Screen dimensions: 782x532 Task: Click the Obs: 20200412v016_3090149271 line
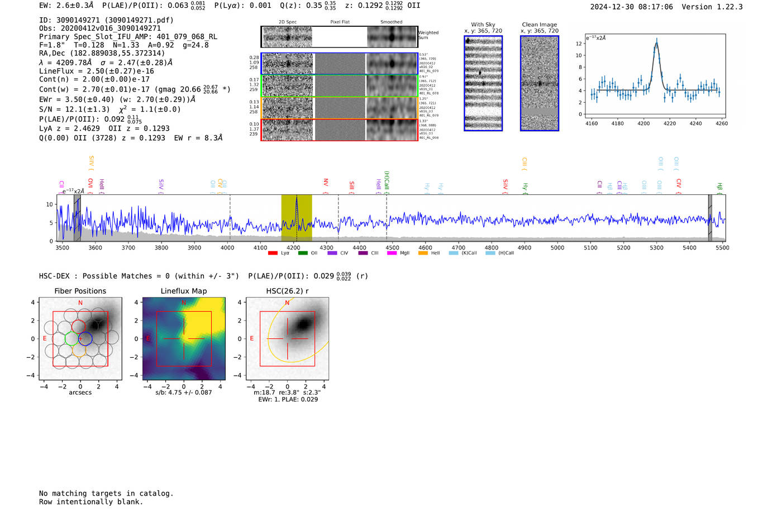(100, 28)
